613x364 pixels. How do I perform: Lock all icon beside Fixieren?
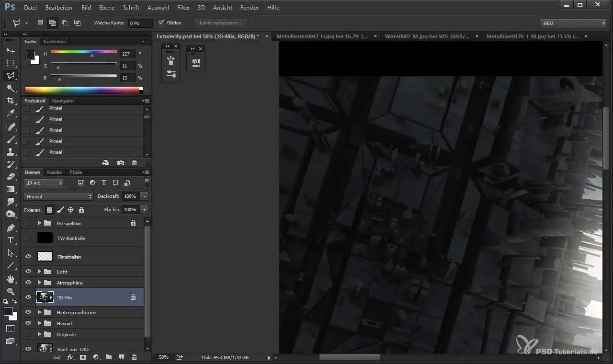tap(81, 210)
